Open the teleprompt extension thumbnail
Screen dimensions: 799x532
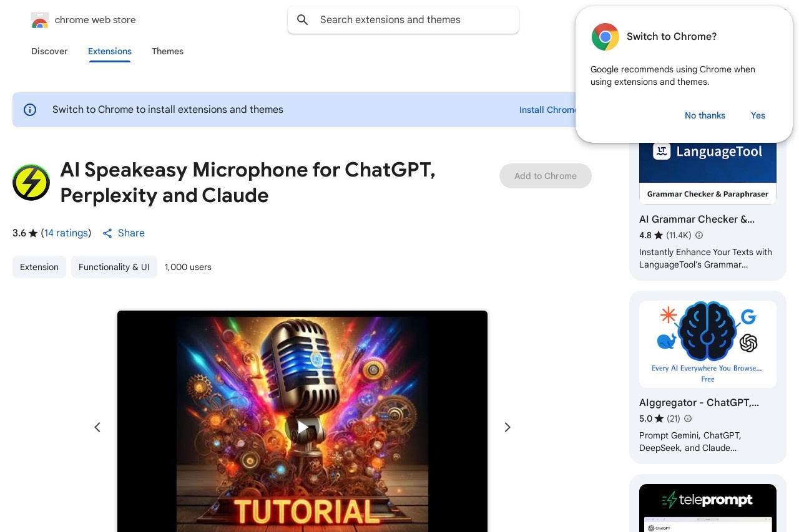coord(708,508)
